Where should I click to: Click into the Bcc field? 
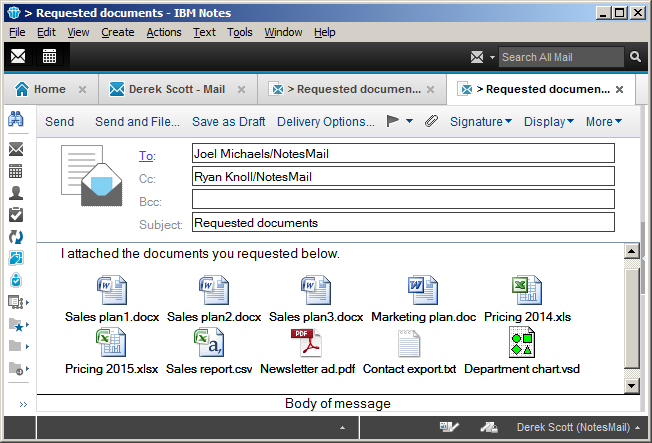pos(402,199)
